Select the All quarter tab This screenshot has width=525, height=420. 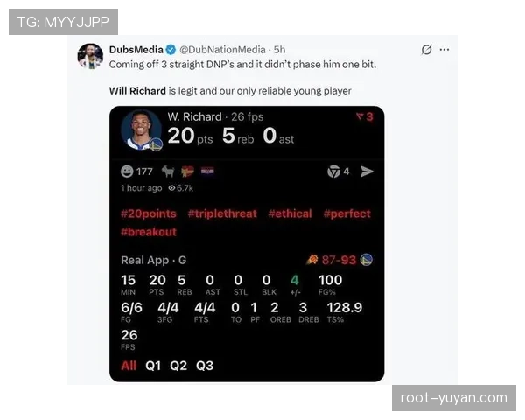pyautogui.click(x=129, y=366)
